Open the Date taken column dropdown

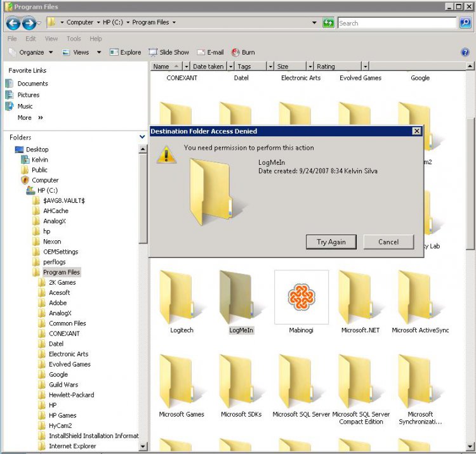(231, 67)
